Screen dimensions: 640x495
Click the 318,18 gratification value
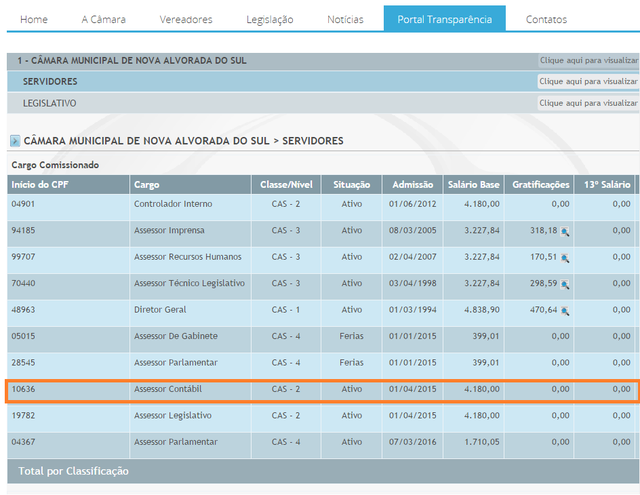pos(544,230)
